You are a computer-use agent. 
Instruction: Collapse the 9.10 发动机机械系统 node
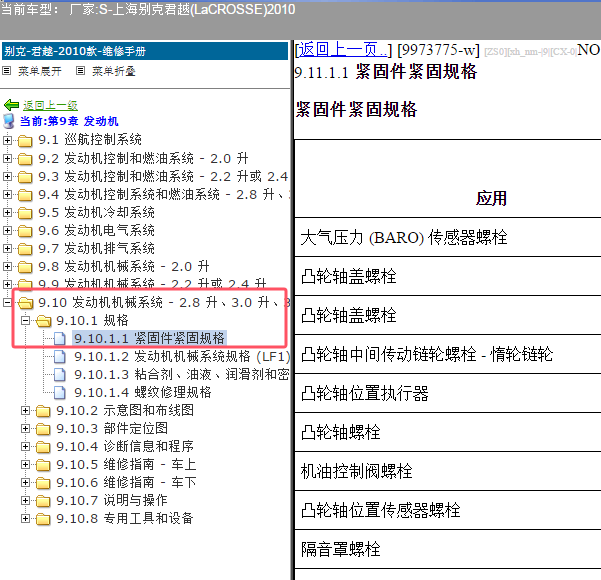click(7, 302)
